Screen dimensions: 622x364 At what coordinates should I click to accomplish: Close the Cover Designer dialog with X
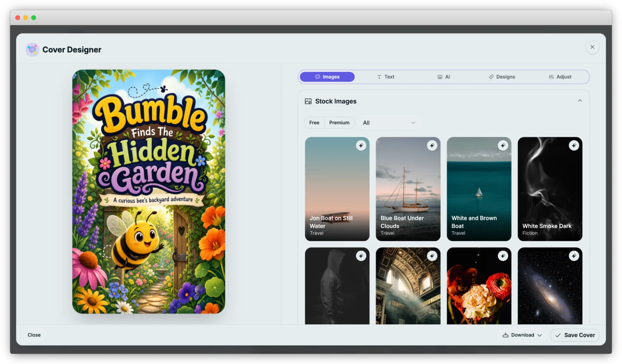click(x=592, y=47)
